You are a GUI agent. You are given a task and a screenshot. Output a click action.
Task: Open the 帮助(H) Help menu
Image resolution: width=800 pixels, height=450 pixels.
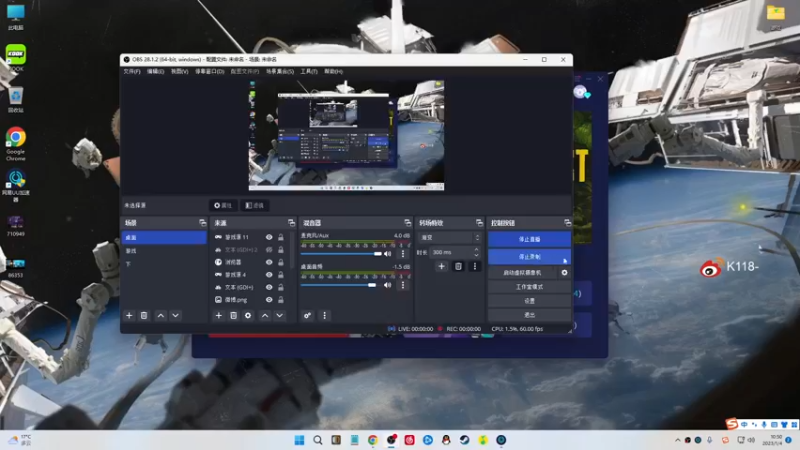tap(333, 71)
